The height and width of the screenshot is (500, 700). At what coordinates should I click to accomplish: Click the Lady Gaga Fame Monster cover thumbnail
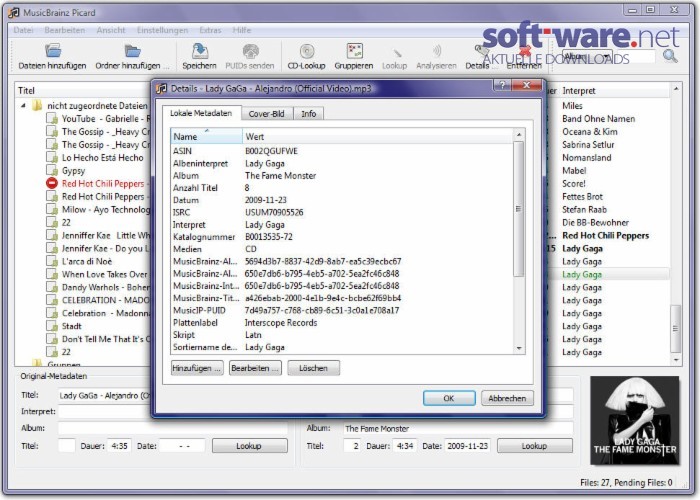[x=634, y=420]
